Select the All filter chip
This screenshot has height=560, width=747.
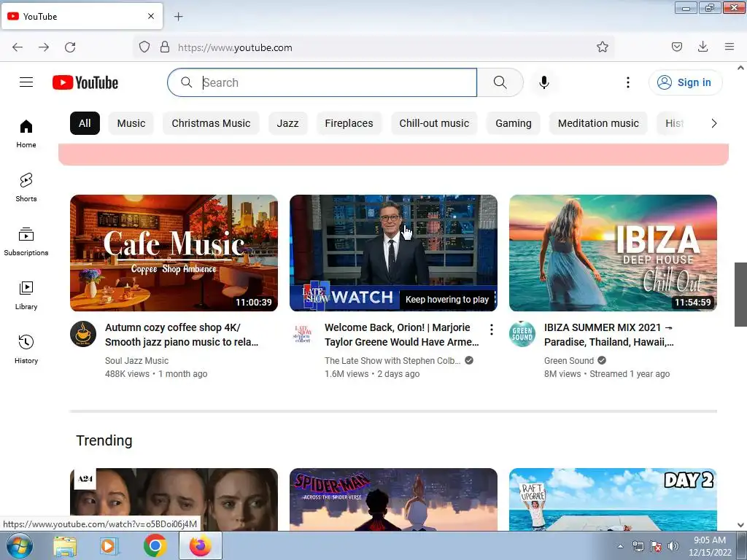point(85,123)
